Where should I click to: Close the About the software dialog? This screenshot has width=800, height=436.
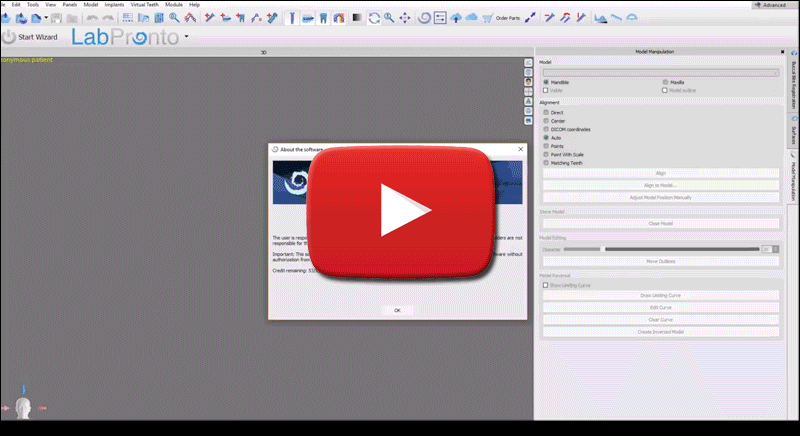(520, 149)
